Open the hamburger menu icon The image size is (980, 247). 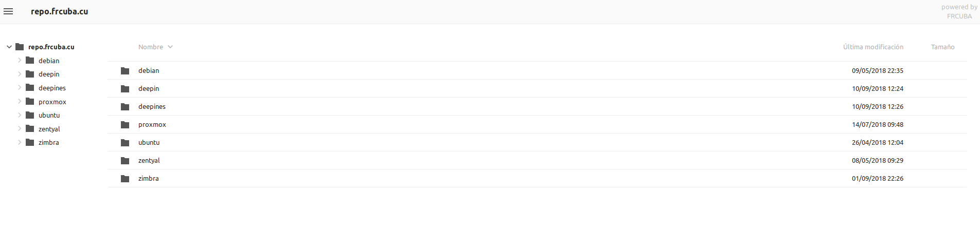tap(8, 11)
